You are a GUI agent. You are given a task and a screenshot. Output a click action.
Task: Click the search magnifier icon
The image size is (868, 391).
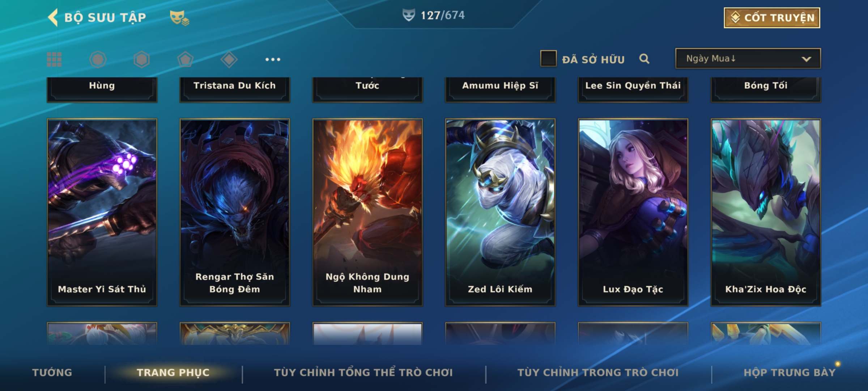(x=644, y=59)
